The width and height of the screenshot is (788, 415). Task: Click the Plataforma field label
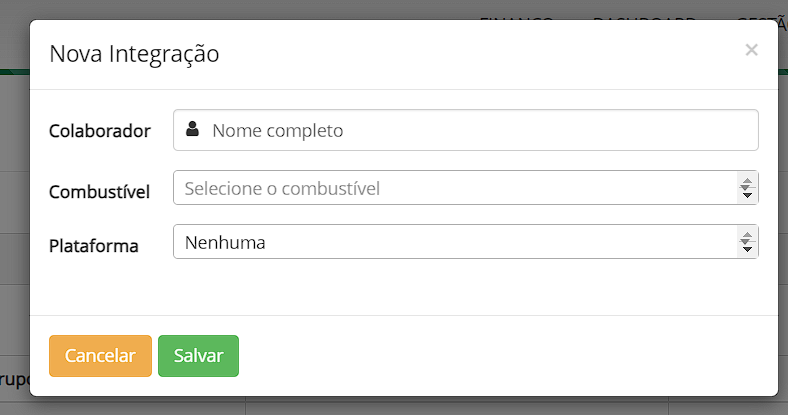[x=94, y=245]
